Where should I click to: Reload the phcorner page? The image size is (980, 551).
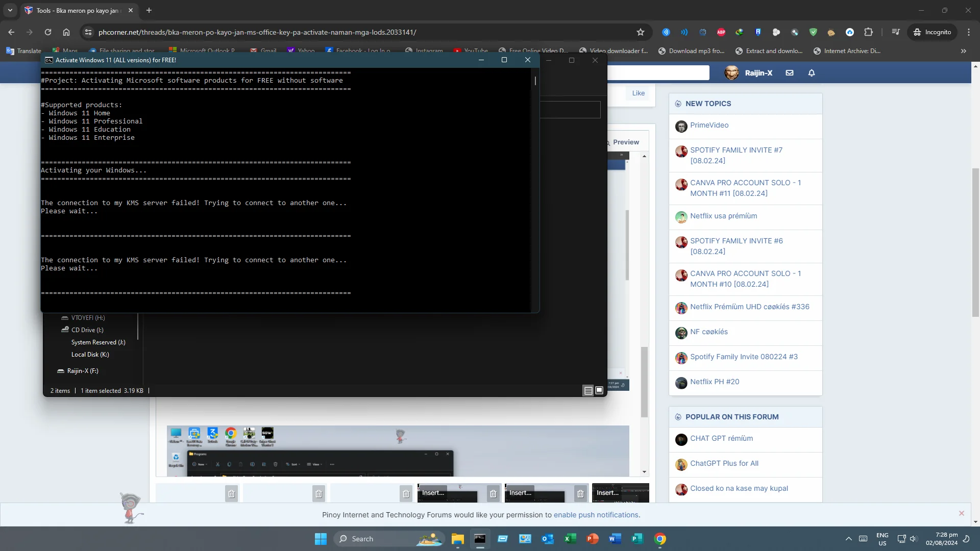48,32
